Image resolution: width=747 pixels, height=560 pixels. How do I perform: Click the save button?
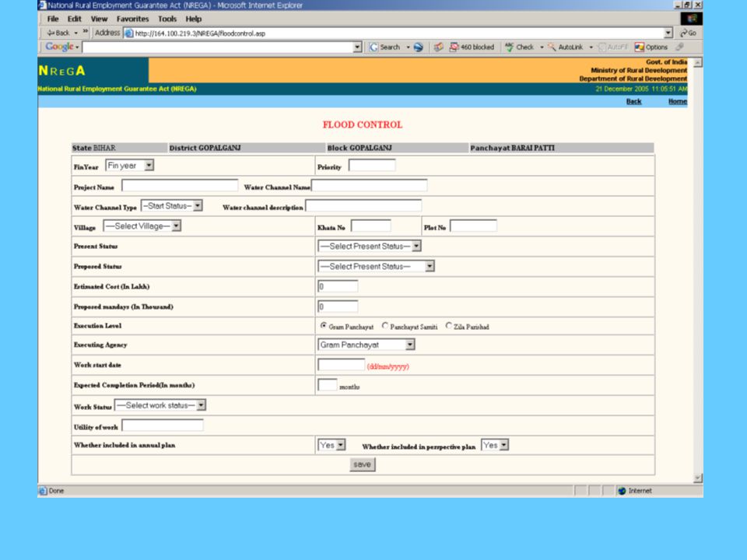[x=362, y=465]
